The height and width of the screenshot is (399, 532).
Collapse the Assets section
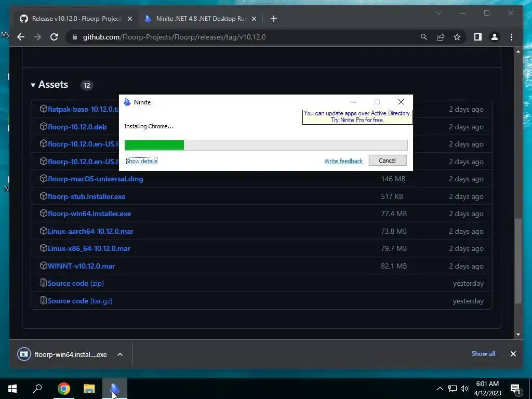49,85
